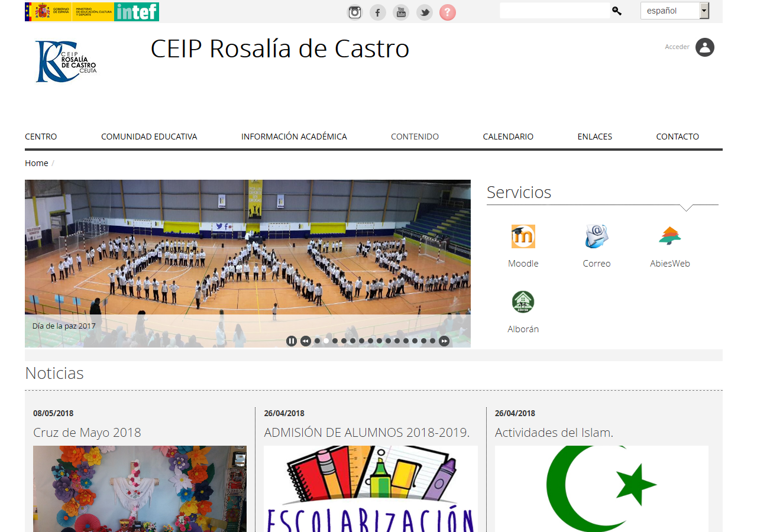Click the Acceder login link

(677, 47)
